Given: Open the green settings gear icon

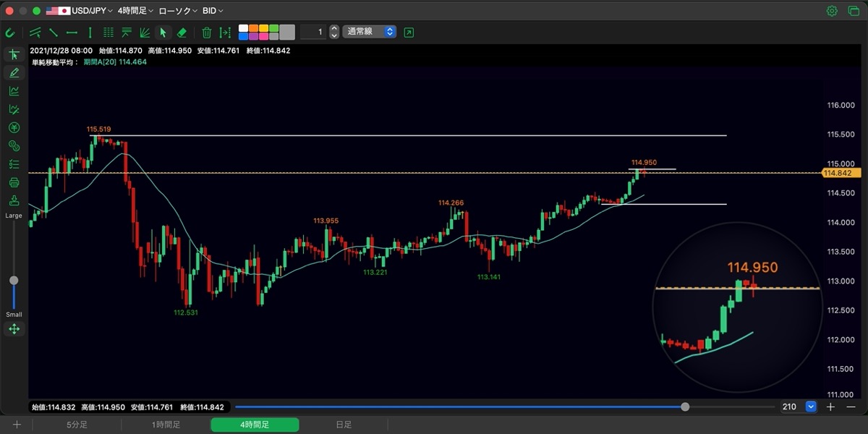Looking at the screenshot, I should point(833,11).
